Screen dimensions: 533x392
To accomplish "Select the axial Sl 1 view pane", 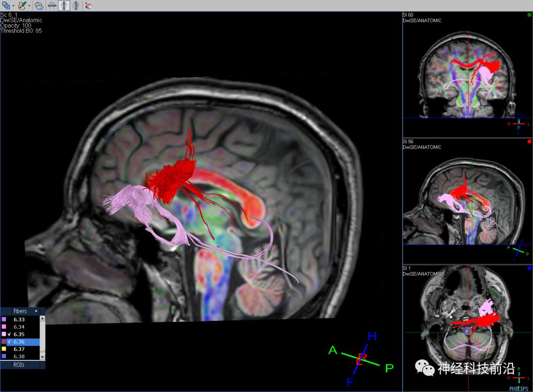I will [x=467, y=328].
